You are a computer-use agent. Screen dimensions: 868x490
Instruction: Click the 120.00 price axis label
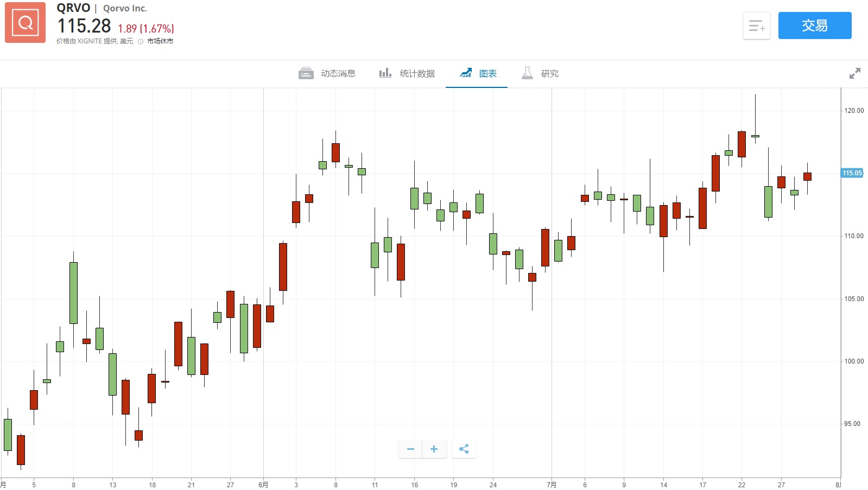pos(853,111)
